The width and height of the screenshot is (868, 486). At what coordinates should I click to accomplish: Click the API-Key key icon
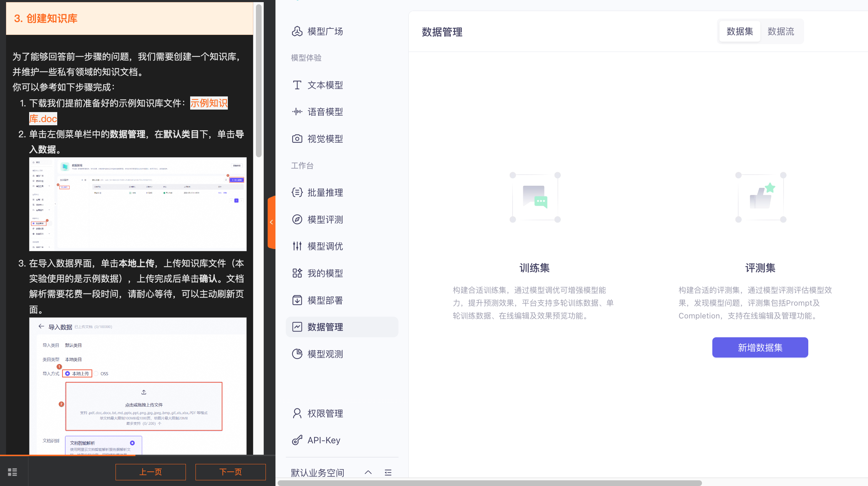point(297,440)
